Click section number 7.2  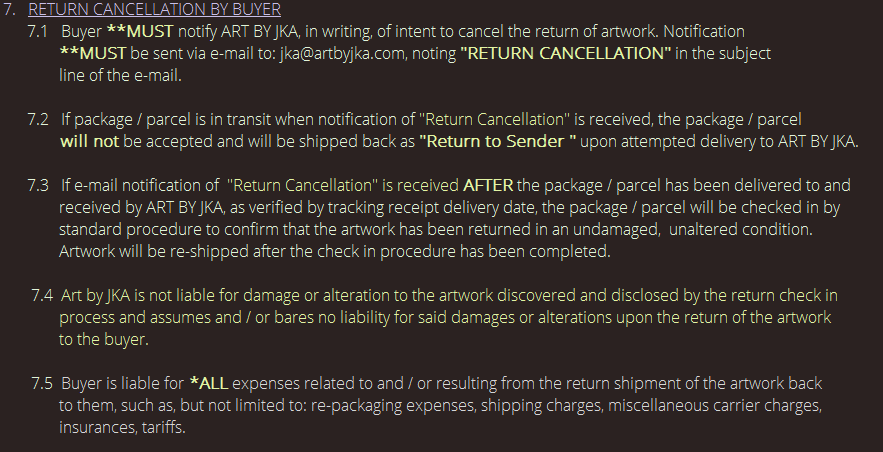(39, 120)
